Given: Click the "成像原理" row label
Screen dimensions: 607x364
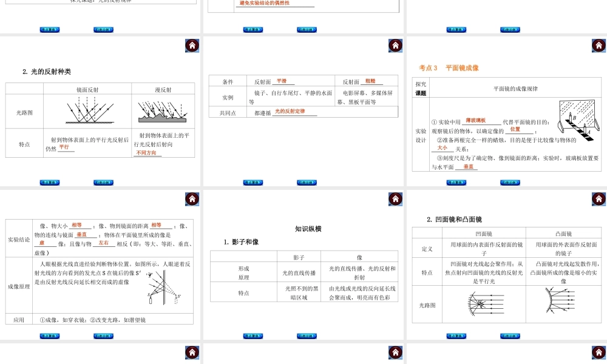Looking at the screenshot, I should pyautogui.click(x=19, y=286).
